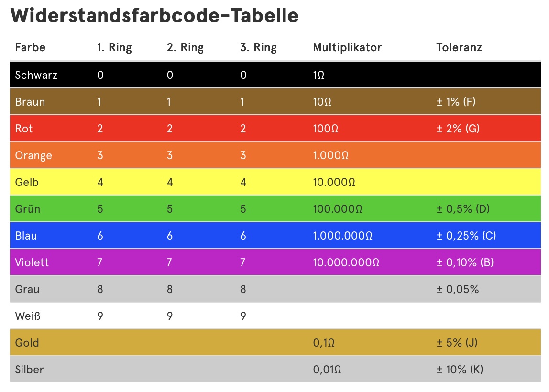Select the '3. Ring' column header
Image resolution: width=549 pixels, height=392 pixels.
click(258, 47)
